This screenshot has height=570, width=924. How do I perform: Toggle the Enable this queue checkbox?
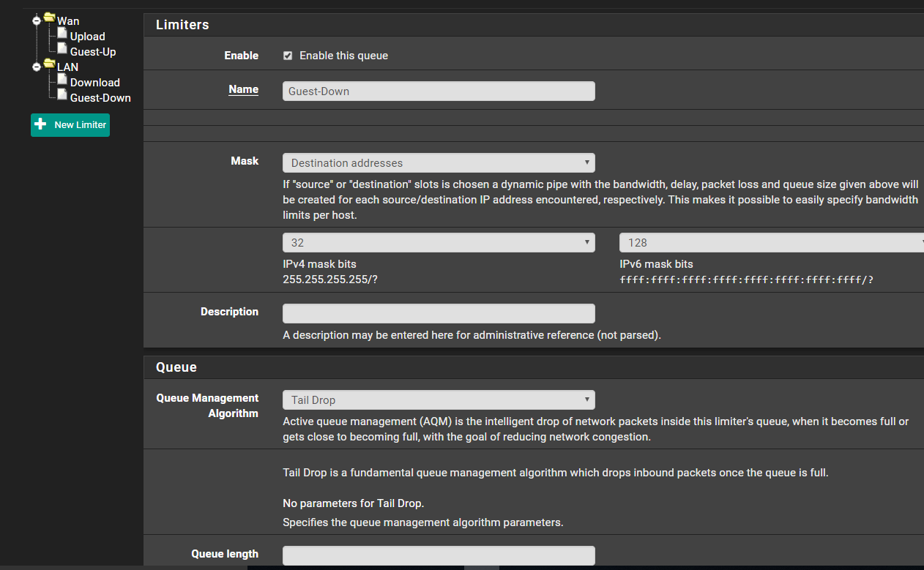pyautogui.click(x=288, y=56)
